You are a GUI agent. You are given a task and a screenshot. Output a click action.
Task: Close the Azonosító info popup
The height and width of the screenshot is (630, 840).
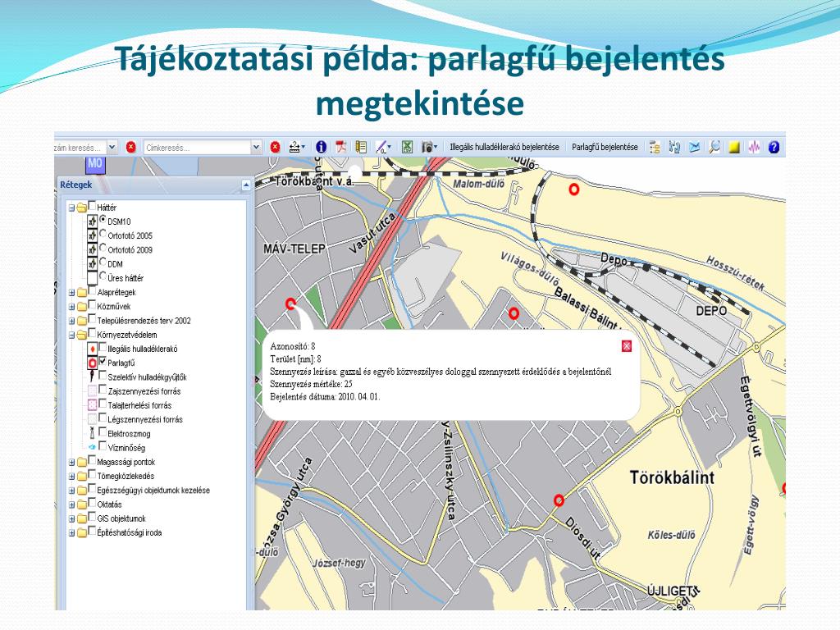click(x=626, y=346)
